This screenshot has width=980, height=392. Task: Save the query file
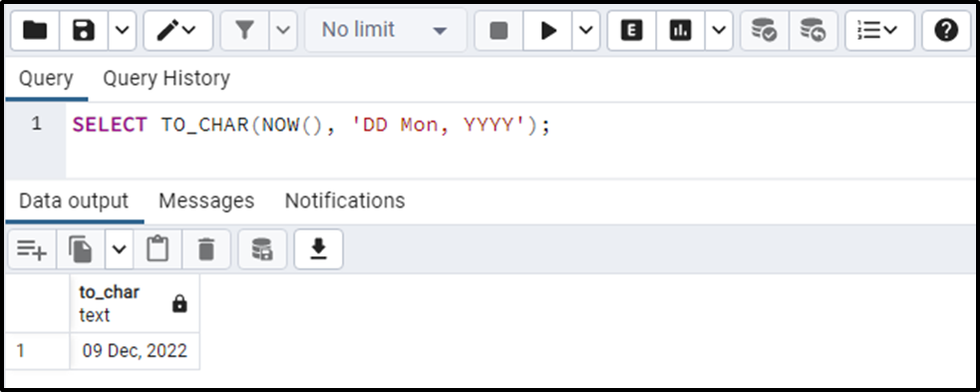tap(84, 30)
